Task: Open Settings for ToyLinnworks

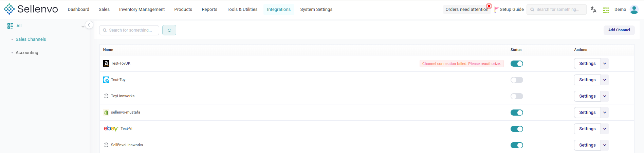Action: click(x=587, y=96)
